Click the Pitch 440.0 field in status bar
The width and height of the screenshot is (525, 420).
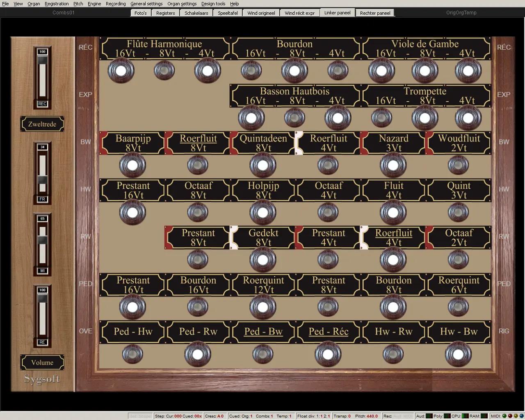pyautogui.click(x=367, y=416)
